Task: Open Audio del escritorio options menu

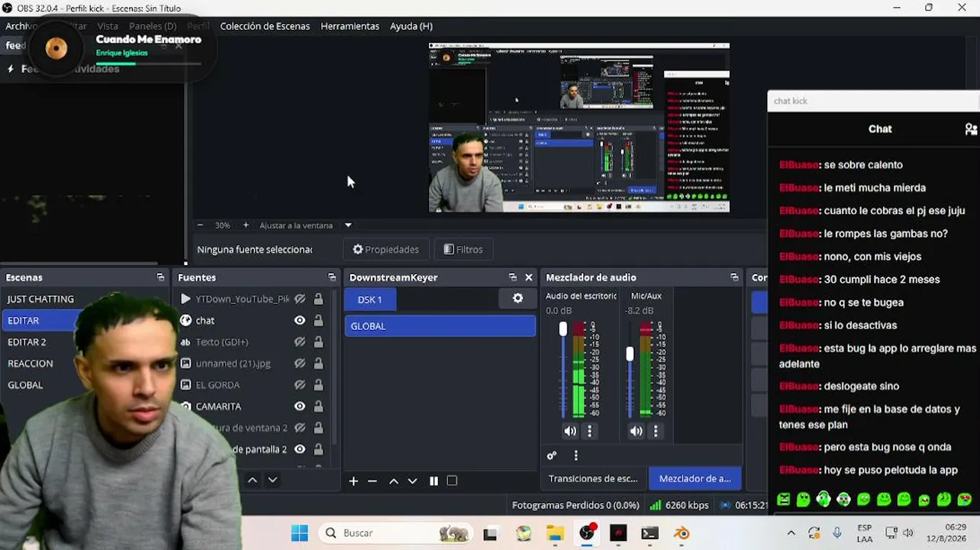Action: click(x=589, y=431)
